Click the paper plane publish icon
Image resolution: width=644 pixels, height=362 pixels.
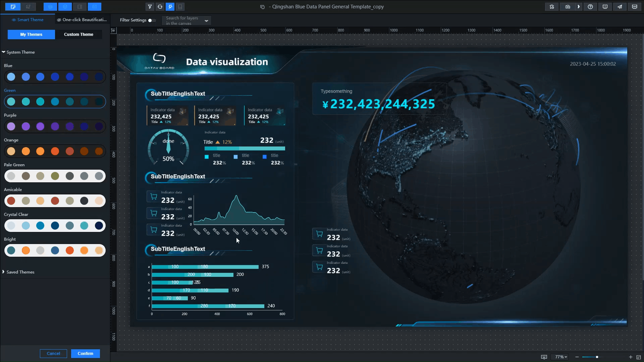620,7
